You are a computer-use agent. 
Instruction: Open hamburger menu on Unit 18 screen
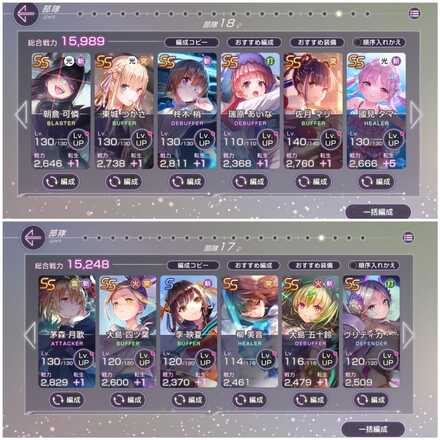coord(414,13)
